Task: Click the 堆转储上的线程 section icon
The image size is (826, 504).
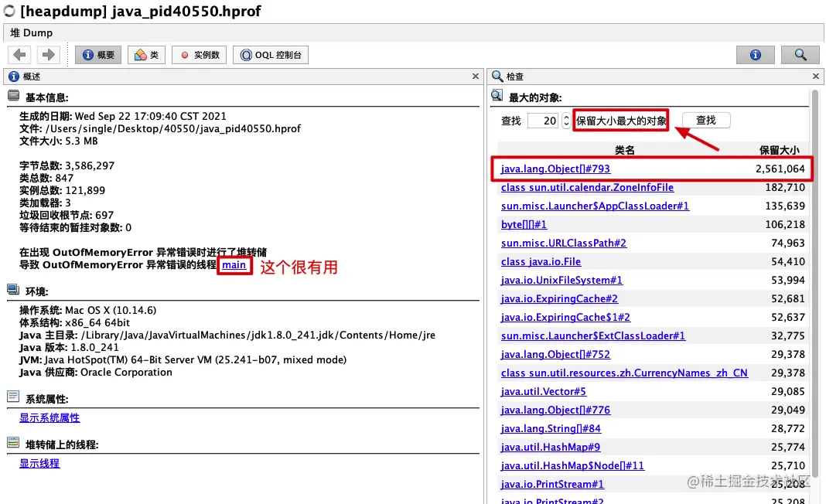Action: tap(13, 442)
